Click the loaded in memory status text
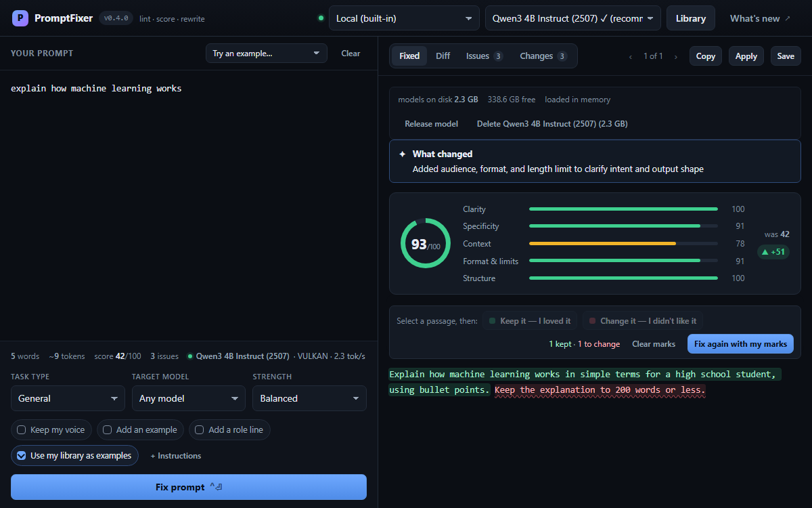 pos(578,100)
